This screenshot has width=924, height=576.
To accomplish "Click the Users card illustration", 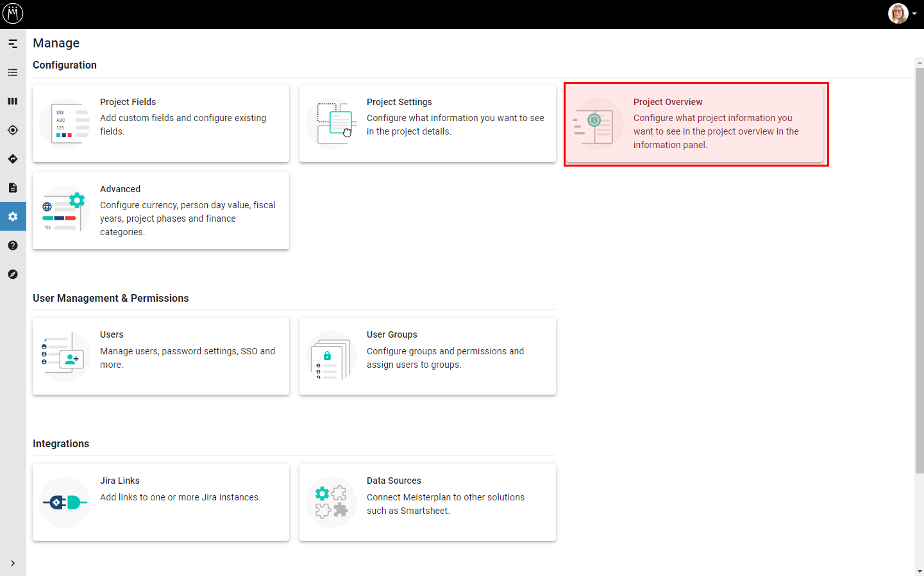I will tap(65, 356).
